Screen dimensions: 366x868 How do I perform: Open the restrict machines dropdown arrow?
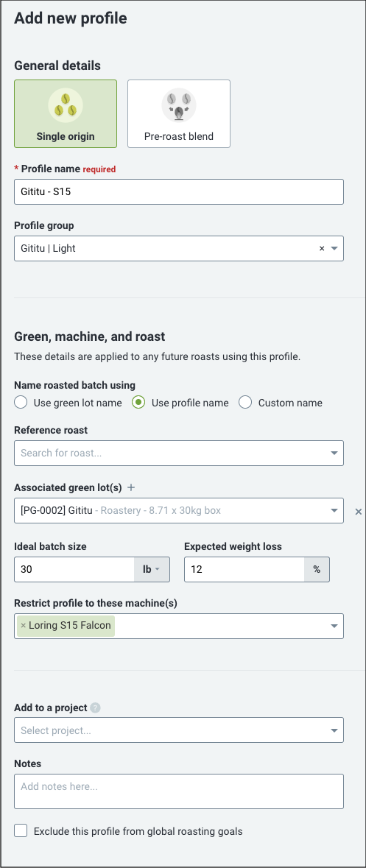[334, 626]
